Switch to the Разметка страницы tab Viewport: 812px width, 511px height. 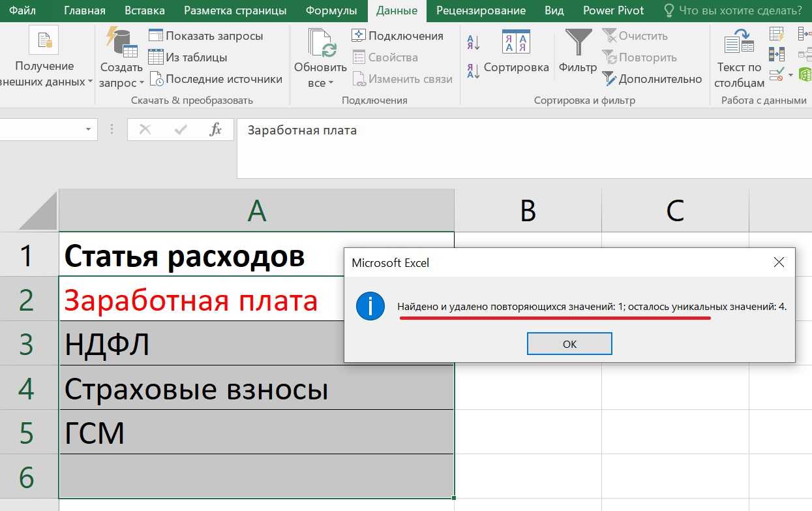click(235, 10)
